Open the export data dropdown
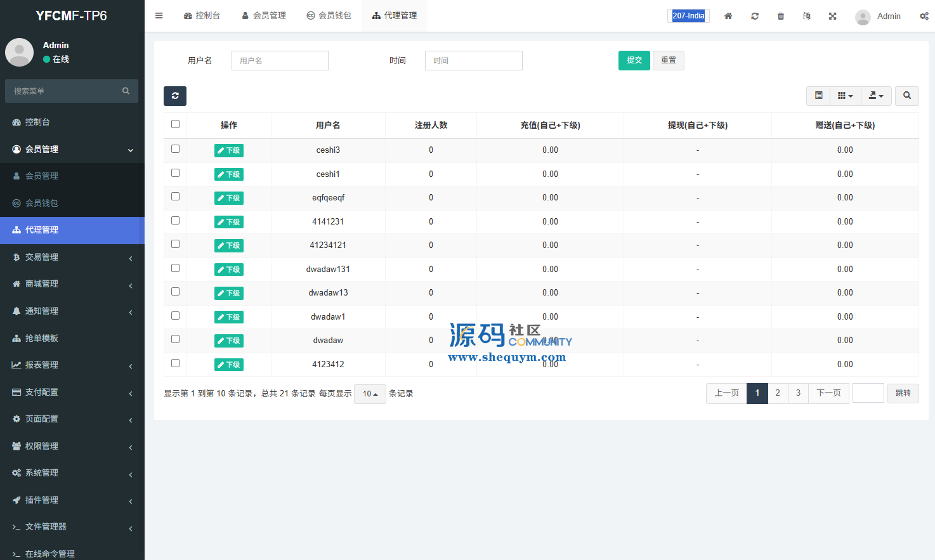The width and height of the screenshot is (935, 560). tap(876, 96)
